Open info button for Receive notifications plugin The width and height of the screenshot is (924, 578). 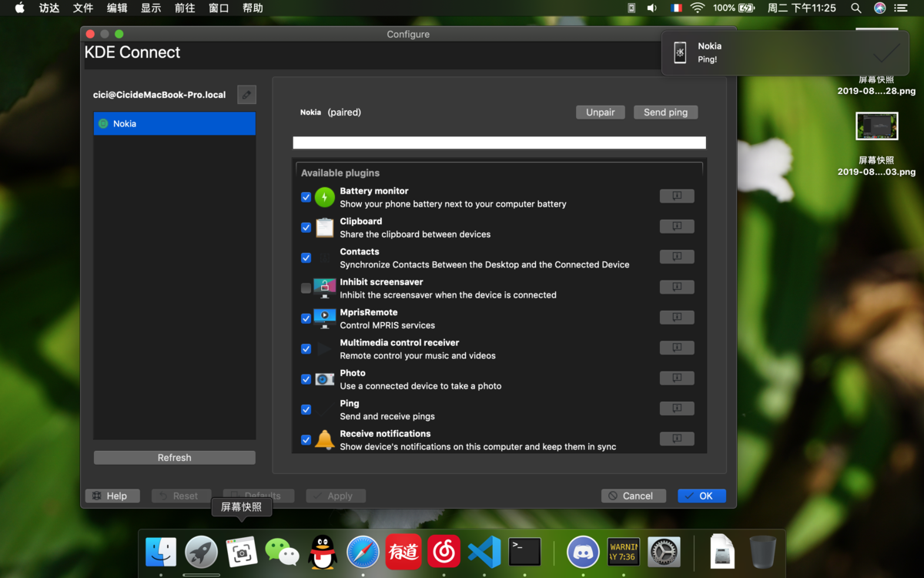pos(677,439)
